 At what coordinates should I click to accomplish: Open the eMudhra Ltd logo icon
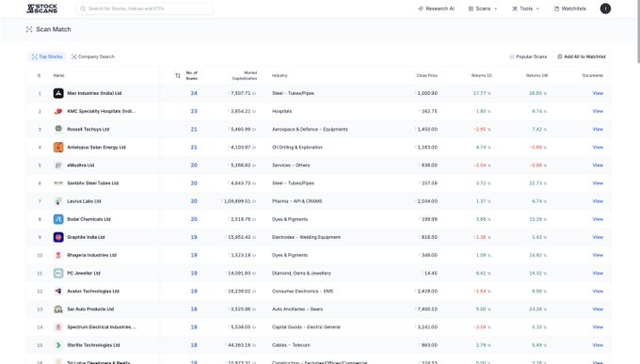point(58,166)
